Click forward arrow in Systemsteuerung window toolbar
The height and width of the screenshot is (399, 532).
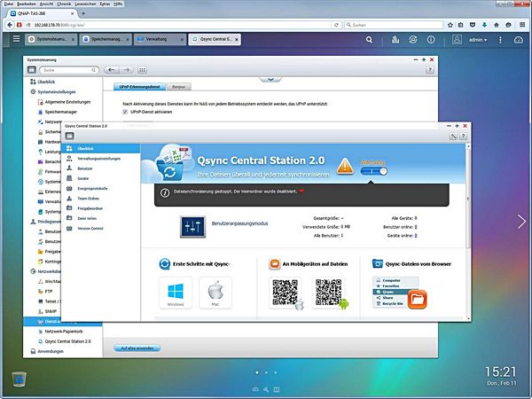point(126,70)
